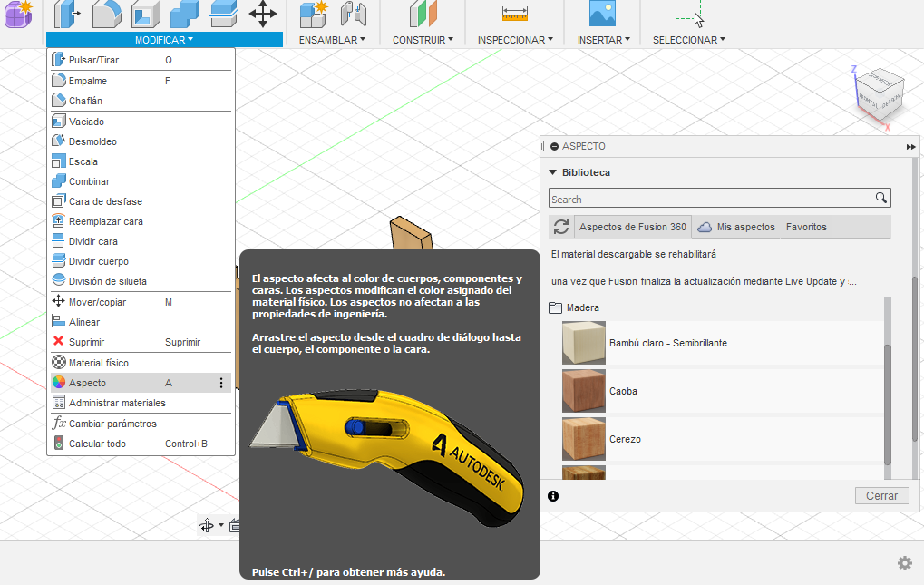924x585 pixels.
Task: Open the settings gear at bottom right
Action: pyautogui.click(x=904, y=563)
